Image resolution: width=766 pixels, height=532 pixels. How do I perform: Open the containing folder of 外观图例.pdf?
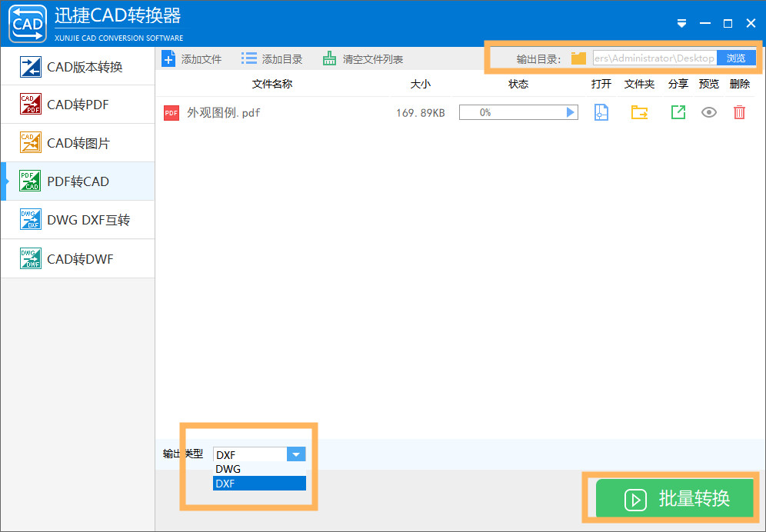coord(639,112)
